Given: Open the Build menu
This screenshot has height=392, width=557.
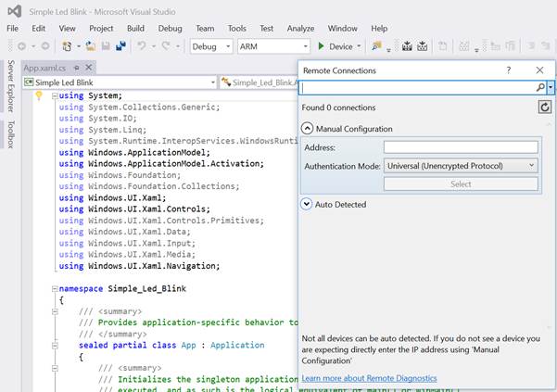Looking at the screenshot, I should (x=135, y=29).
